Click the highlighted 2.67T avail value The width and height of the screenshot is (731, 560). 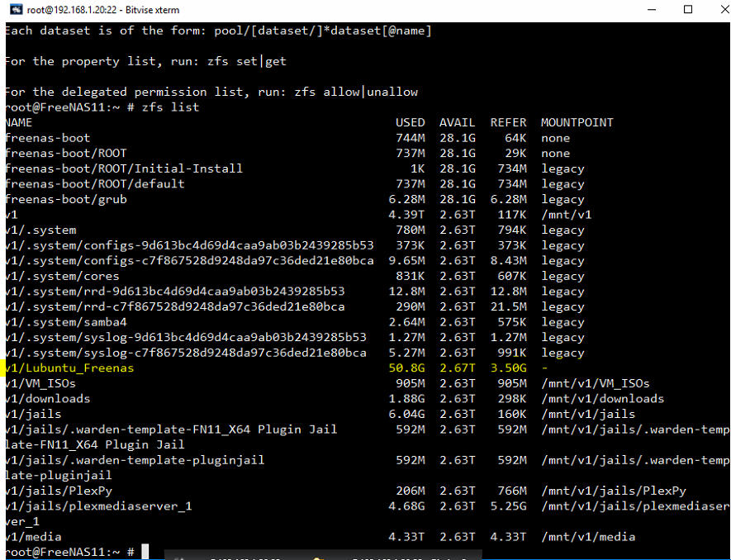[x=458, y=368]
